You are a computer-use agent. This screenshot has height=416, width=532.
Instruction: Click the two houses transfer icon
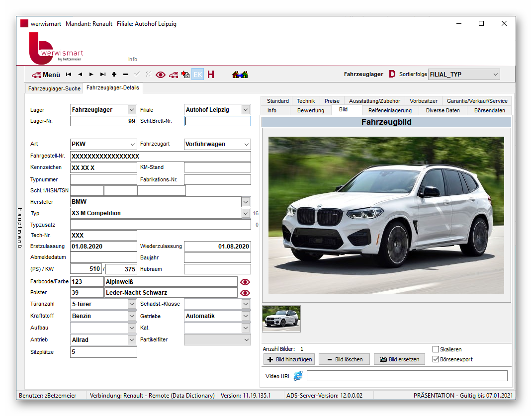pos(240,75)
